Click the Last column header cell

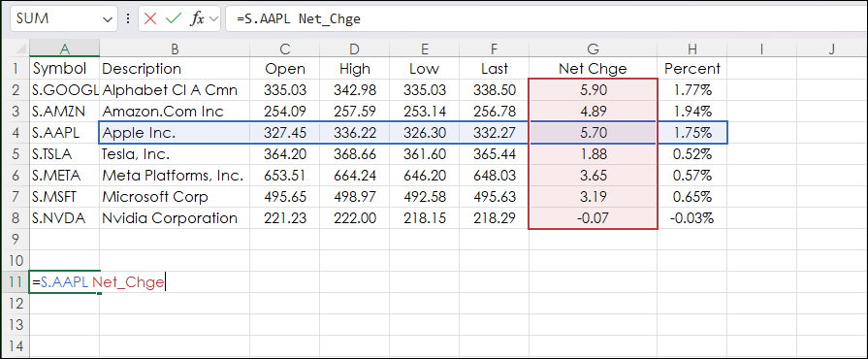pos(494,69)
